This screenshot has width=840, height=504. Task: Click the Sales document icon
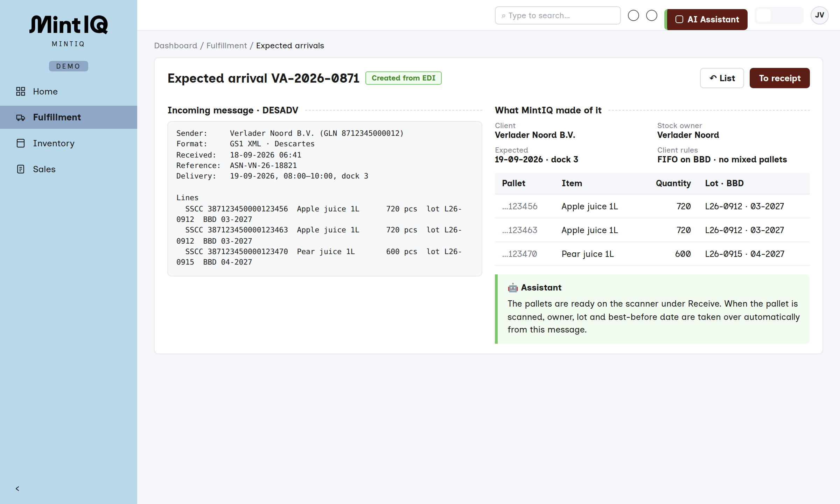pos(21,169)
